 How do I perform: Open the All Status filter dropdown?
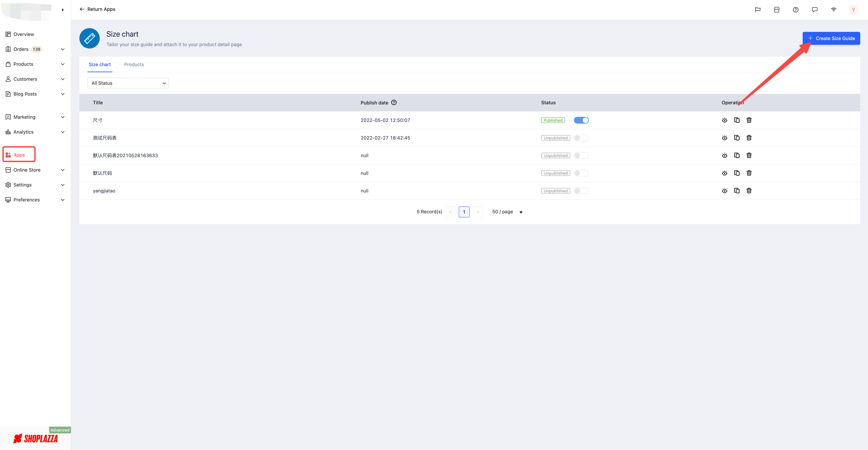tap(128, 83)
